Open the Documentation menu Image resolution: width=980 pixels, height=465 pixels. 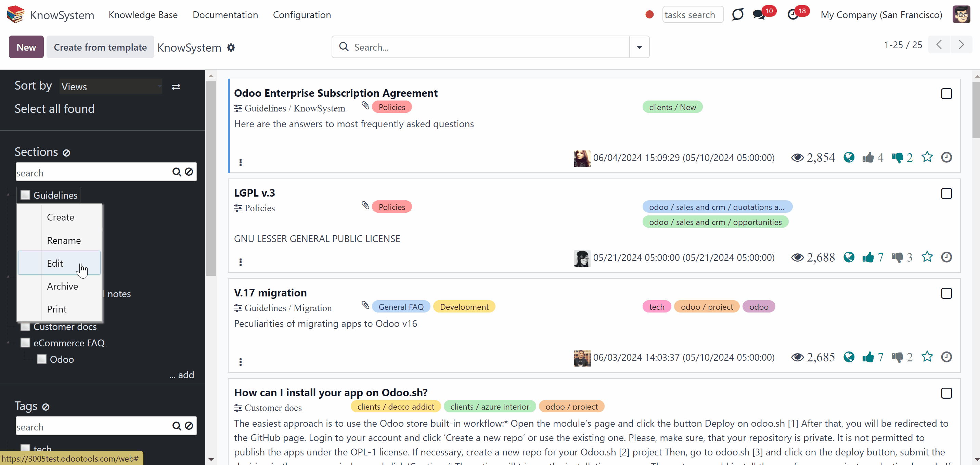[x=225, y=15]
